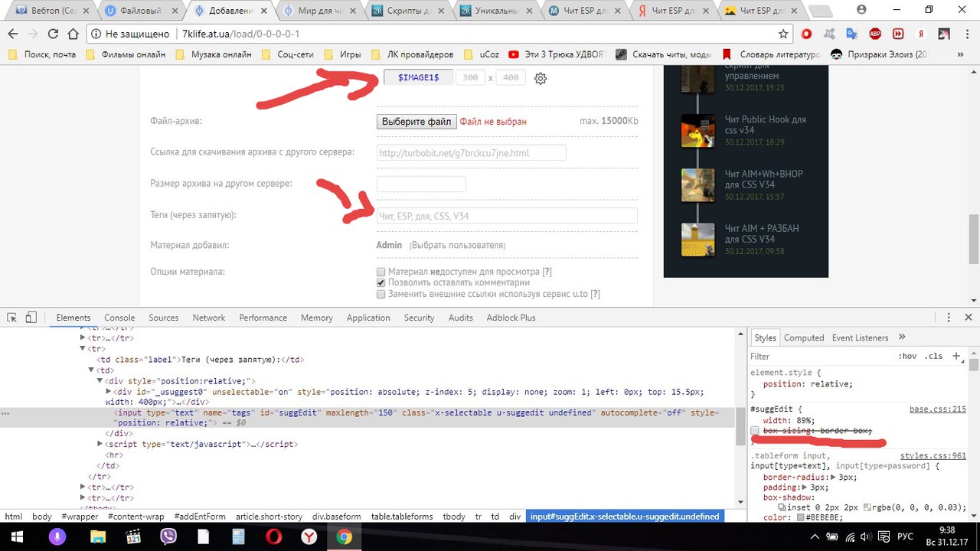Open 'Чит AIM+Wh+BHOP для CSS V34' link
This screenshot has height=551, width=980.
[x=764, y=179]
